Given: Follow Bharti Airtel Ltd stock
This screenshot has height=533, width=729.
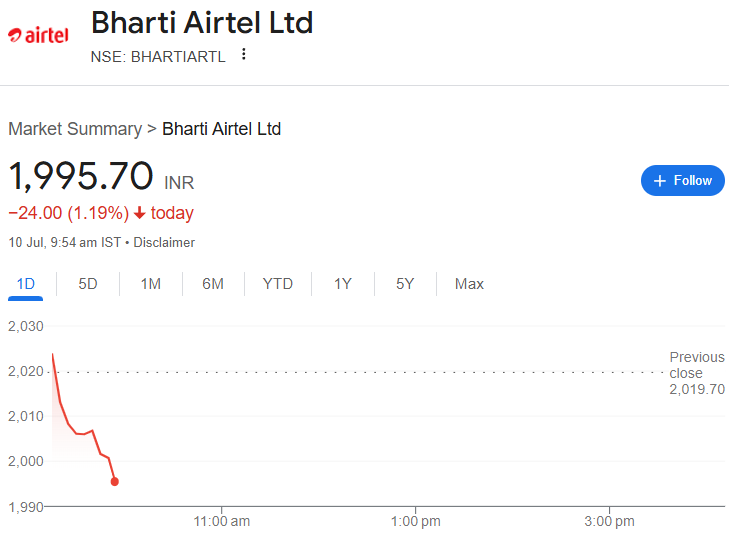Looking at the screenshot, I should pyautogui.click(x=683, y=180).
